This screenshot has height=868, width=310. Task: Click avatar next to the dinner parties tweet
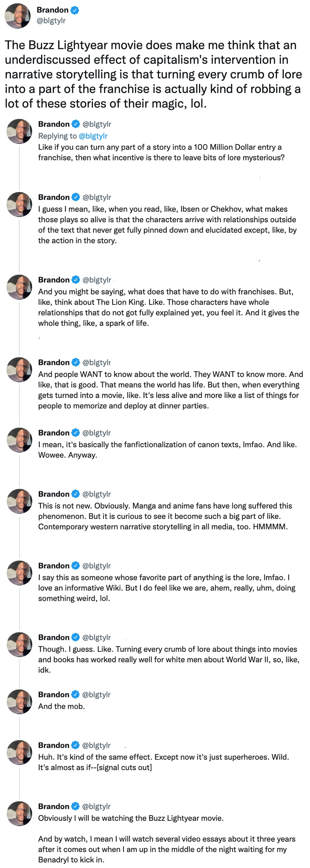click(19, 369)
